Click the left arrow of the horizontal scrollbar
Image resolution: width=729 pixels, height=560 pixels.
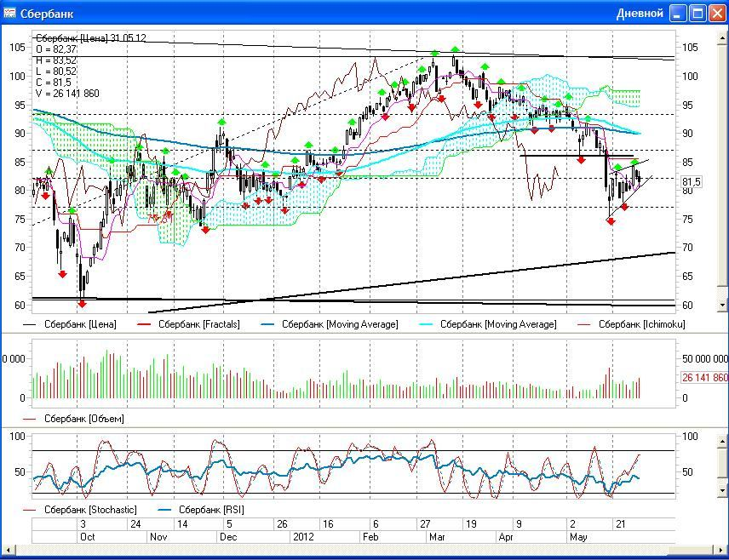coord(8,551)
